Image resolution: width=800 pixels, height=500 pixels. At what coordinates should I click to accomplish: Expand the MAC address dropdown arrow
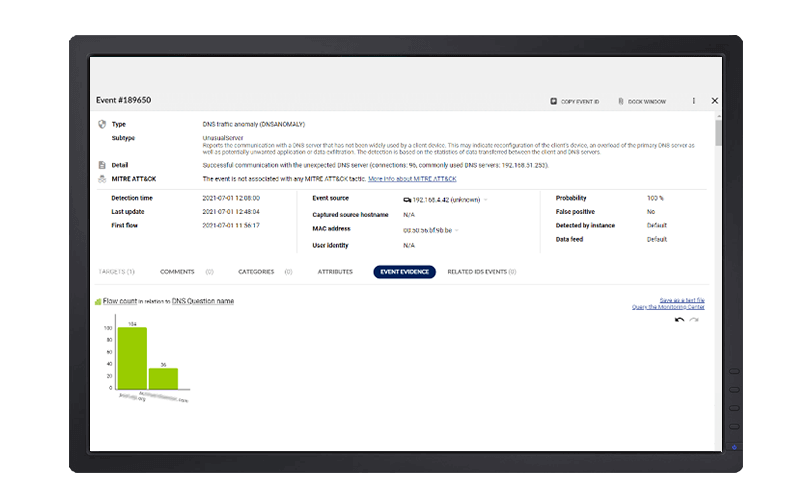(x=457, y=230)
